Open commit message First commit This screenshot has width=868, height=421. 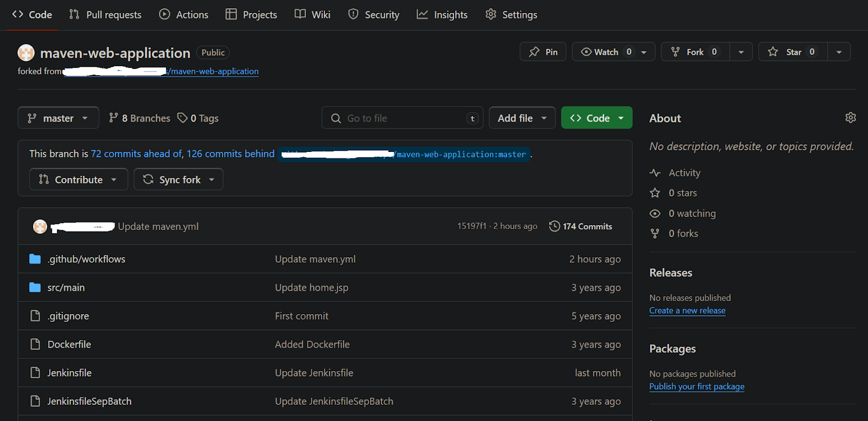(302, 316)
